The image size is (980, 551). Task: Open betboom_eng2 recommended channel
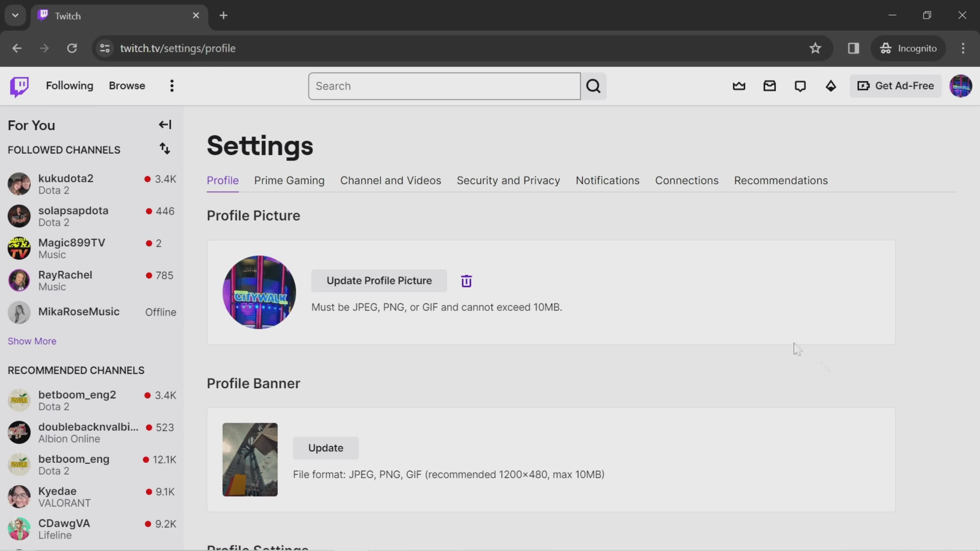pyautogui.click(x=92, y=400)
